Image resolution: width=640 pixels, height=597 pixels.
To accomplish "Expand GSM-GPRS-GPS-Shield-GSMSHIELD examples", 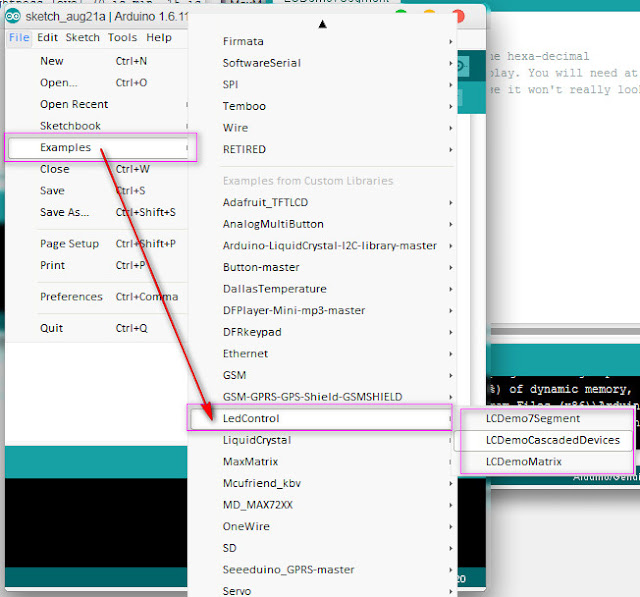I will 322,397.
